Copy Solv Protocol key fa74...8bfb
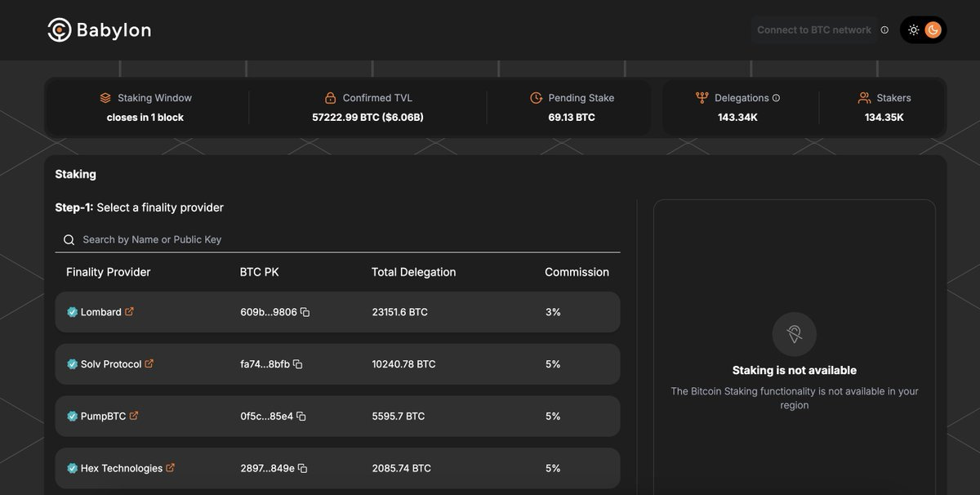The height and width of the screenshot is (495, 980). 297,364
